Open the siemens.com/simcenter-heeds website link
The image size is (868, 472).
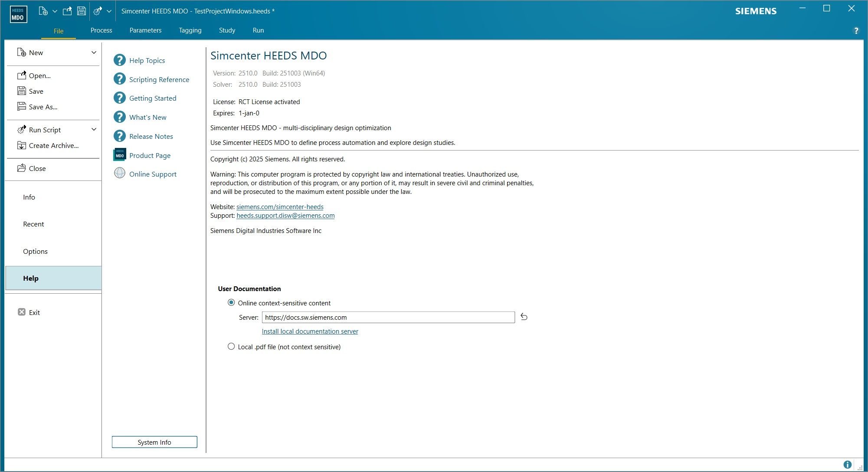280,207
